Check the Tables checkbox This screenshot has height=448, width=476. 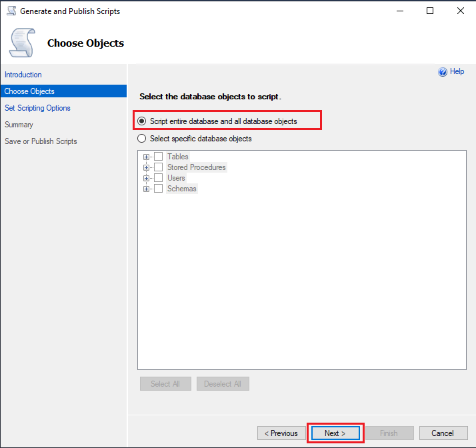tap(159, 157)
